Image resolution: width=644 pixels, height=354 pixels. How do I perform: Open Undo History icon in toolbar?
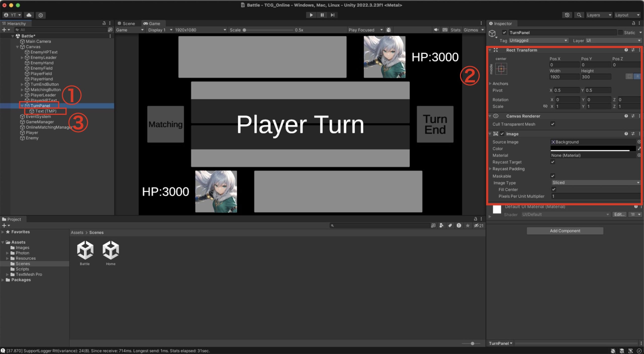pos(567,15)
